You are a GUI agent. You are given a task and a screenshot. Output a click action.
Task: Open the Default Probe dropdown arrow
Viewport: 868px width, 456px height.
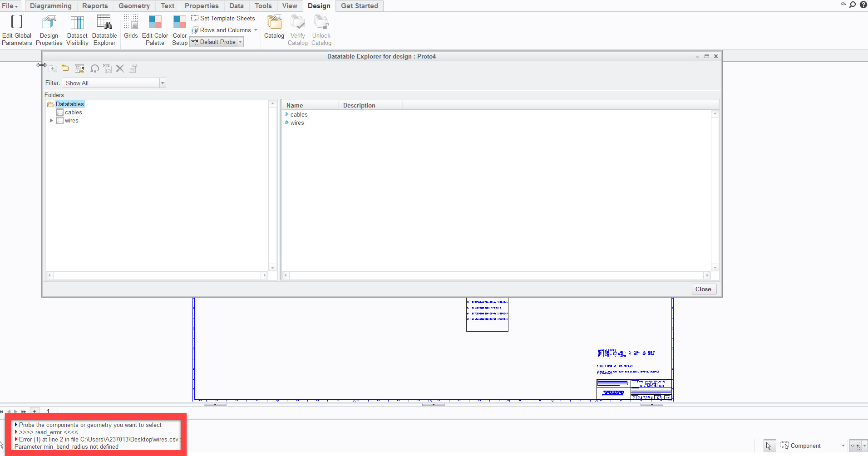[241, 42]
